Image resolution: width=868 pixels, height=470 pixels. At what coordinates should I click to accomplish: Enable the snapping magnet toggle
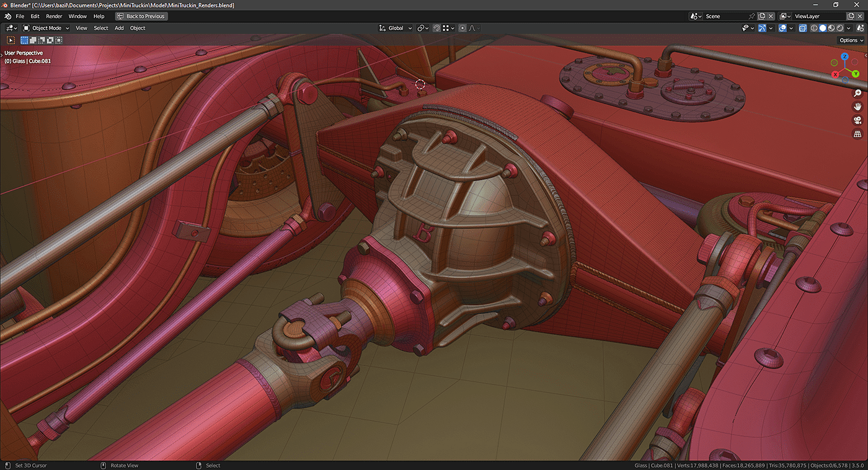[x=436, y=28]
